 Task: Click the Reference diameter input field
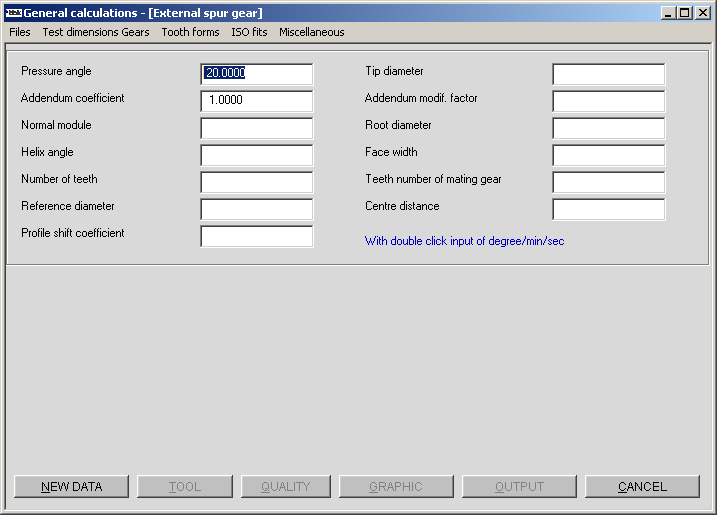pyautogui.click(x=256, y=209)
